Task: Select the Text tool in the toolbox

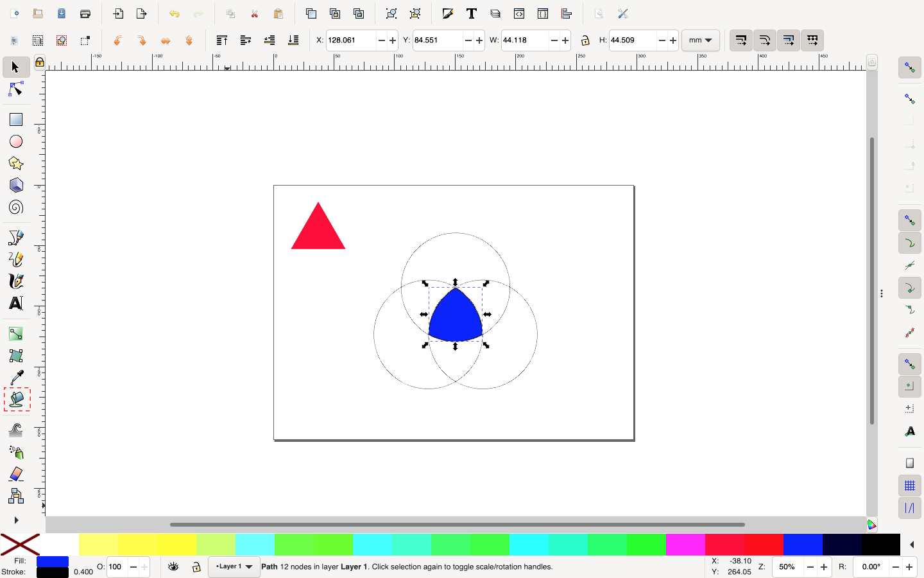Action: [x=15, y=303]
